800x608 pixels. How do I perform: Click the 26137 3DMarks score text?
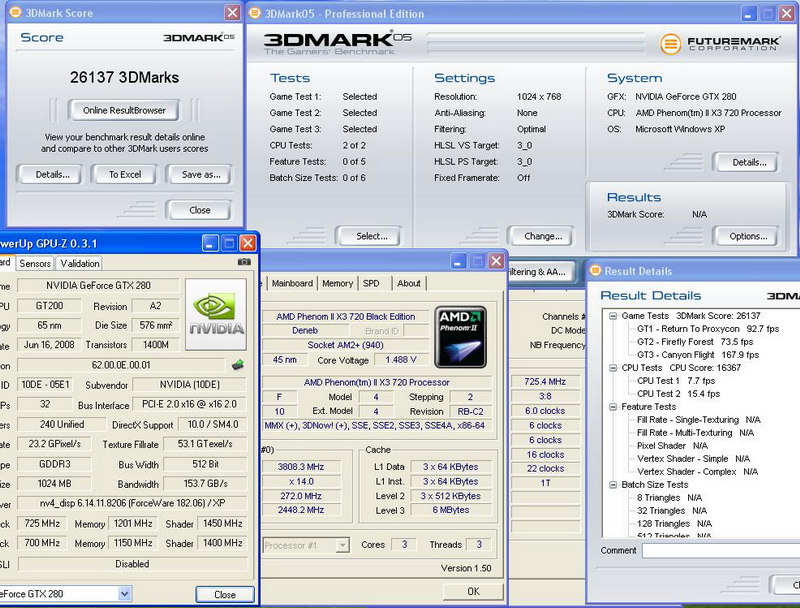click(x=124, y=77)
